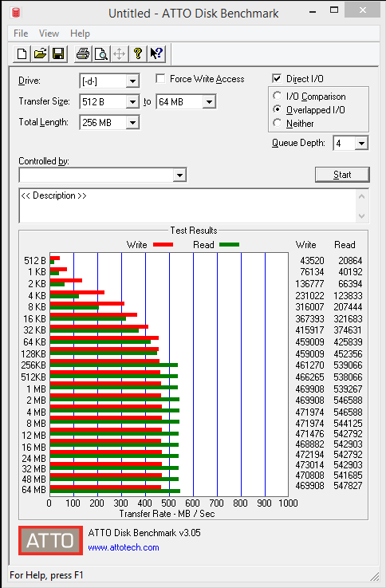The height and width of the screenshot is (588, 386).
Task: Click the New document toolbar icon
Action: click(x=22, y=54)
